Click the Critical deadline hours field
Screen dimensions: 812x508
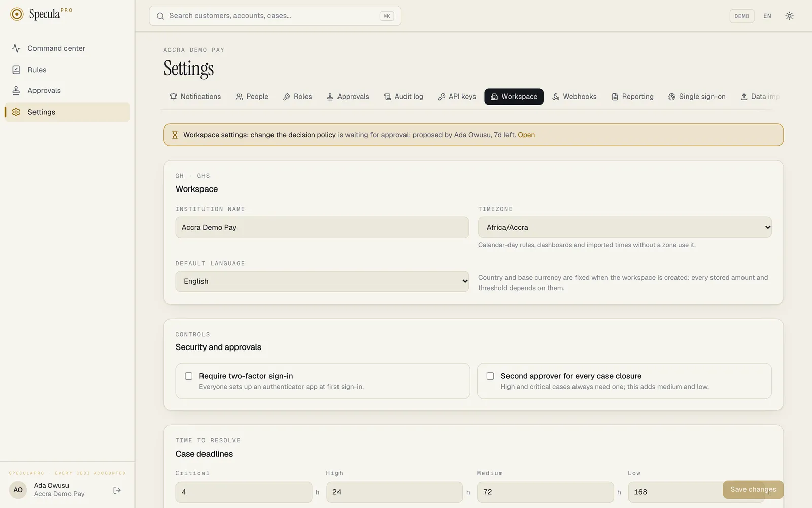tap(244, 492)
